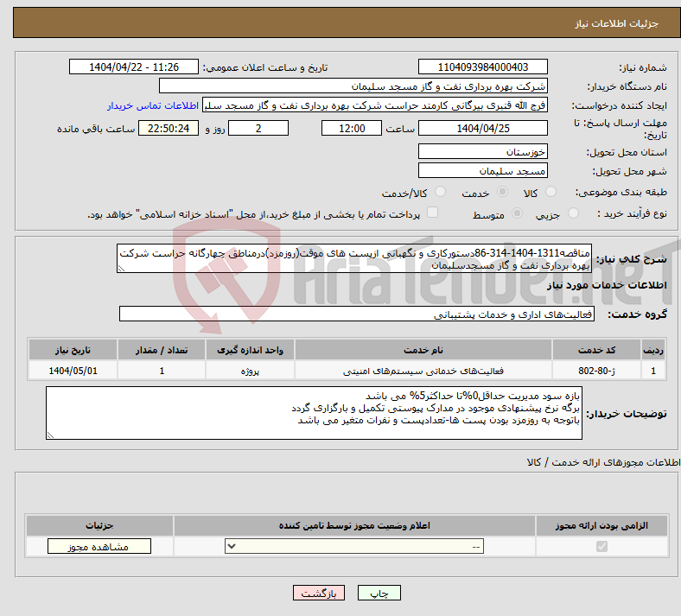The width and height of the screenshot is (681, 616).
Task: Click the remaining days field showing 2
Action: (x=258, y=128)
